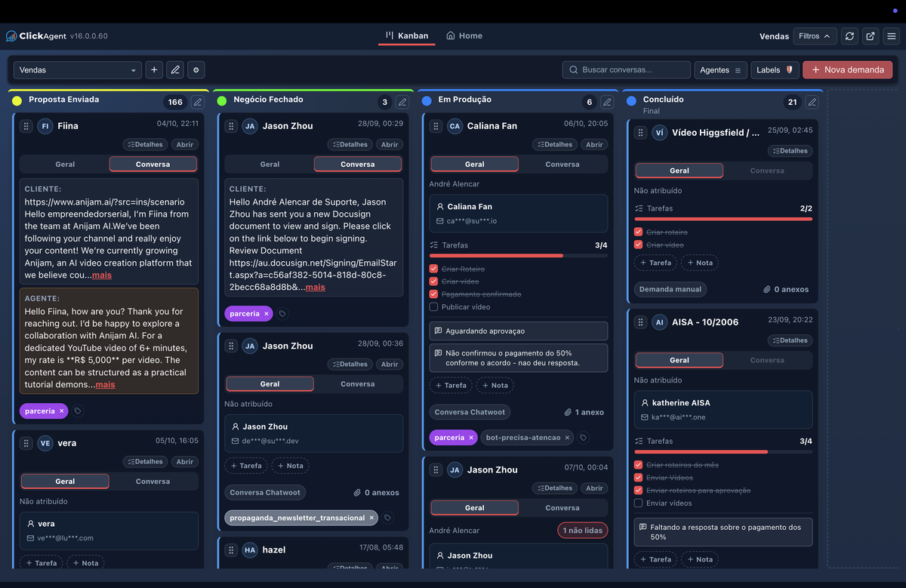
Task: Open the Vendas board dropdown
Action: pyautogui.click(x=78, y=69)
